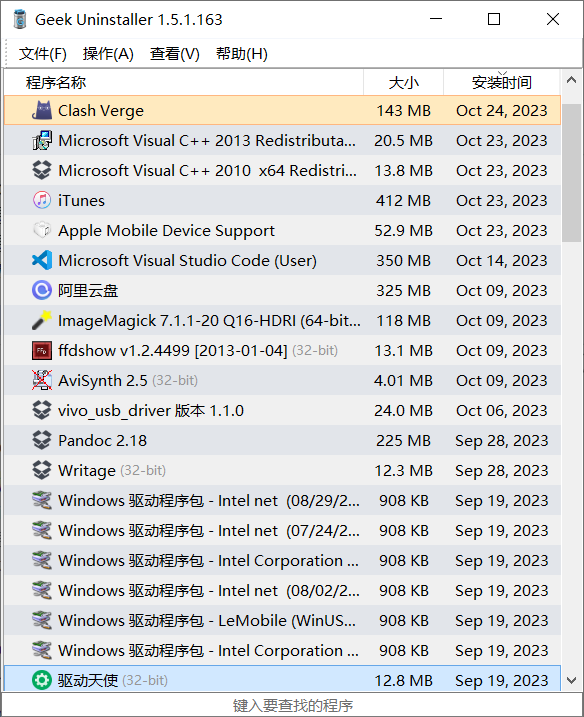Viewport: 584px width, 717px height.
Task: Open the 操作(A) menu
Action: click(108, 54)
